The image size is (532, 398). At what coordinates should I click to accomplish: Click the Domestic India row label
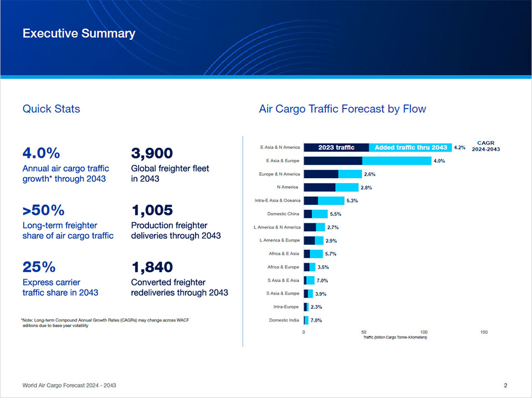click(x=284, y=320)
